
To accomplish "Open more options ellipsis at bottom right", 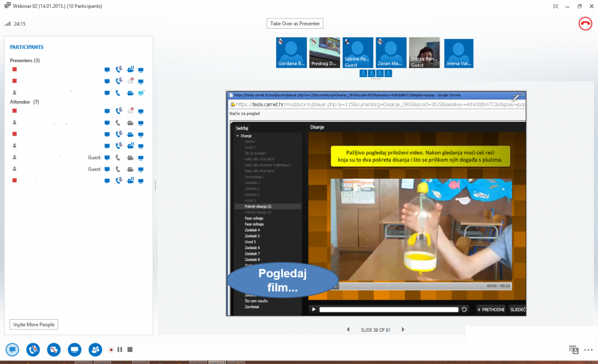I will point(588,350).
